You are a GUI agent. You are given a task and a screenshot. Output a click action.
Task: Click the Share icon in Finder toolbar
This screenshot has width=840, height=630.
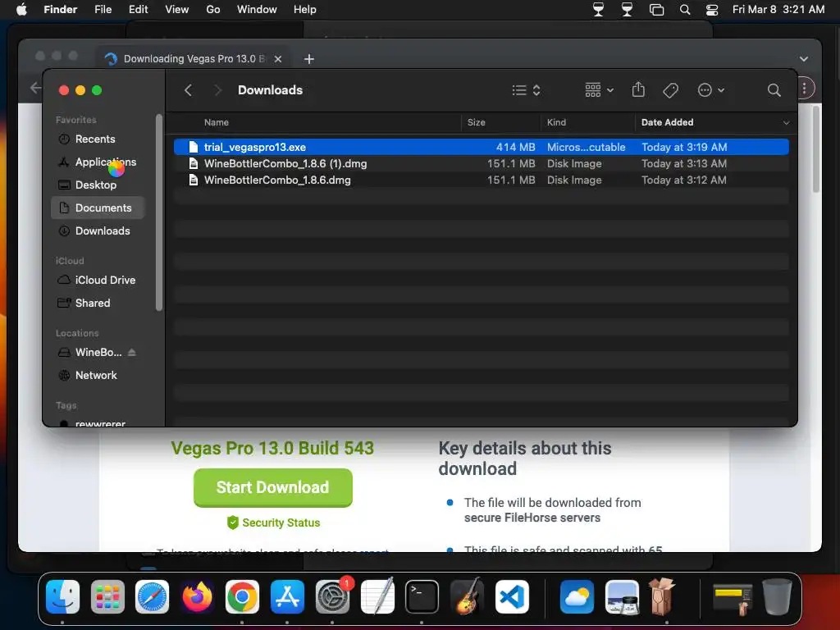[638, 89]
